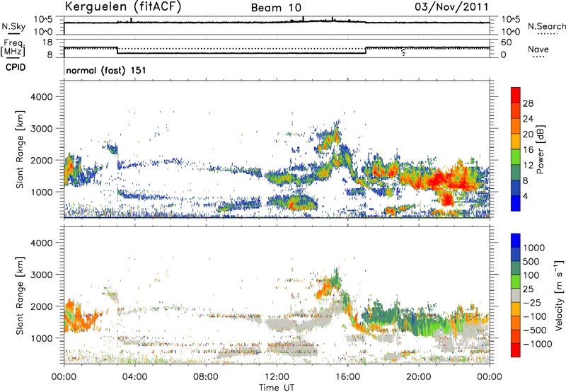Click the "18" tick on the Freq axis
The image size is (566, 392).
(x=47, y=42)
